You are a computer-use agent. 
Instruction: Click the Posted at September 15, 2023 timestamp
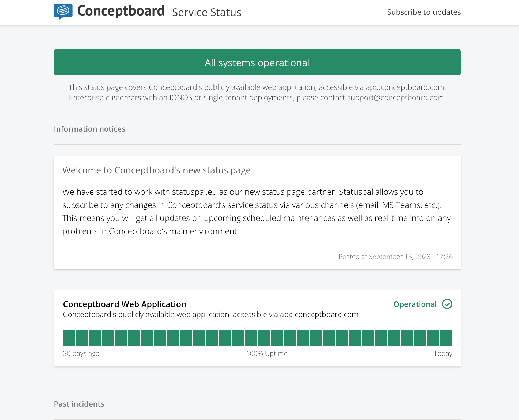[x=395, y=257]
